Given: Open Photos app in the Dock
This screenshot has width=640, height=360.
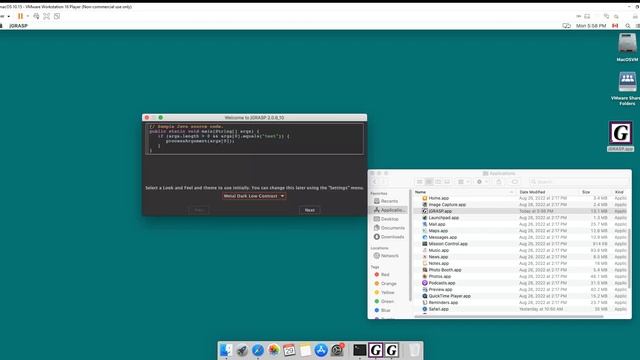Looking at the screenshot, I should pyautogui.click(x=273, y=350).
